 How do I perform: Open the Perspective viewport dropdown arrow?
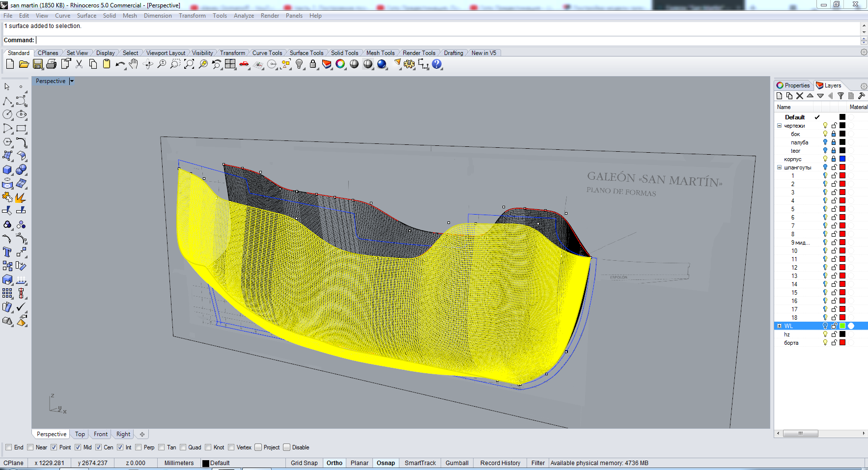pos(72,82)
